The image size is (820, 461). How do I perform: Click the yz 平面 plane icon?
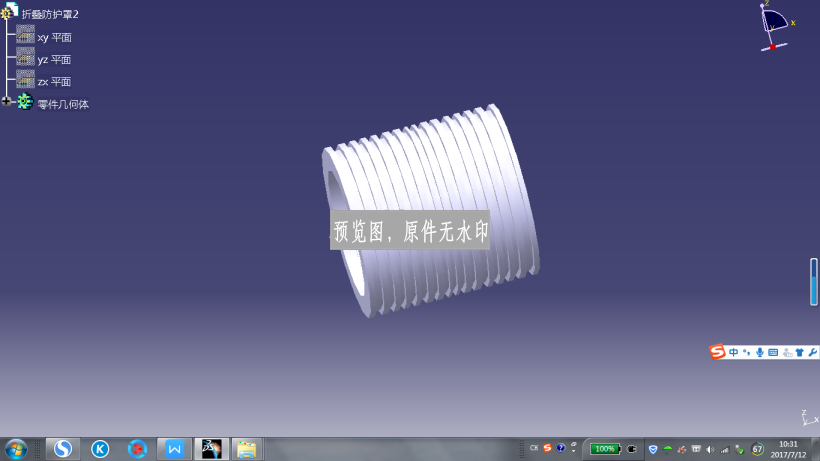pyautogui.click(x=25, y=56)
